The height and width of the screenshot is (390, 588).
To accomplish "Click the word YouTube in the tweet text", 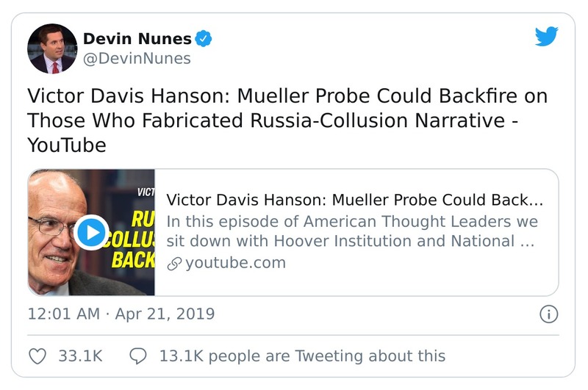I will pos(66,145).
